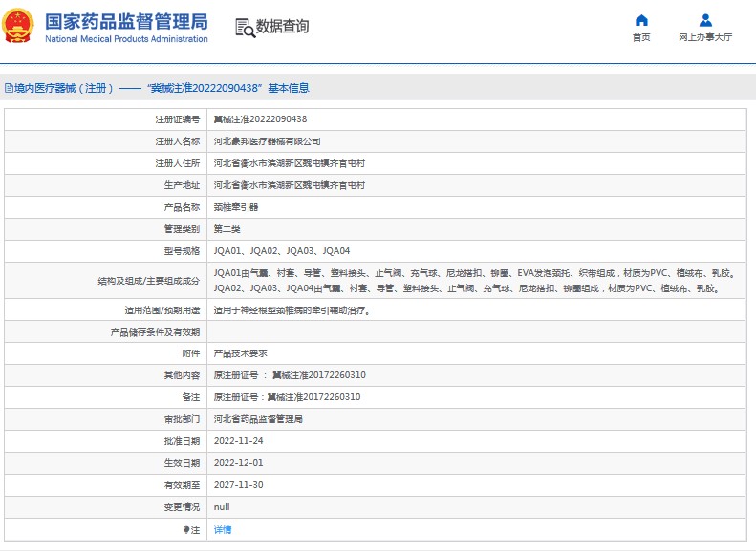Select expiry date 2027-11-30
Screen dimensions: 756x551
click(x=239, y=485)
